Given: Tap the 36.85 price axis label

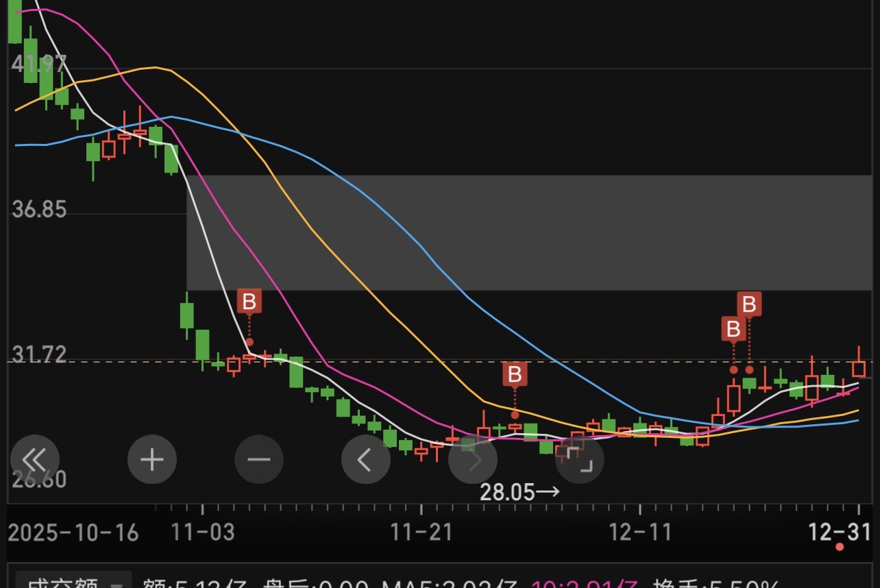Looking at the screenshot, I should (39, 209).
